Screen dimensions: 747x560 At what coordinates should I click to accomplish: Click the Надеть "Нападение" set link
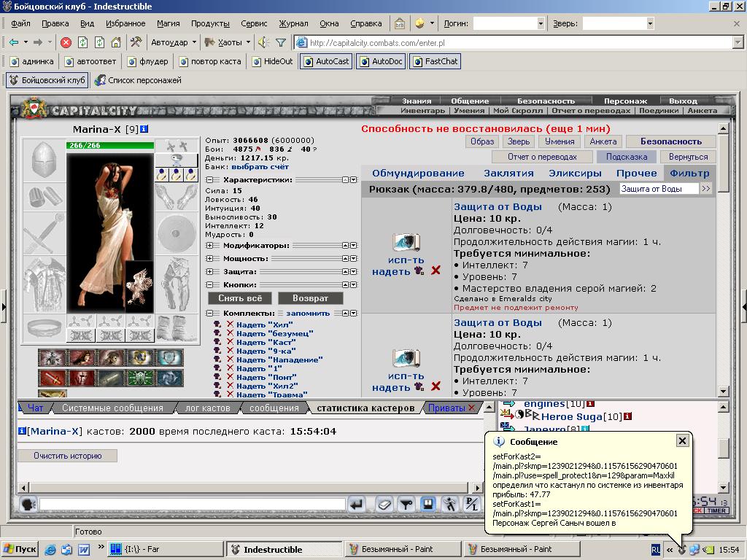pos(279,359)
